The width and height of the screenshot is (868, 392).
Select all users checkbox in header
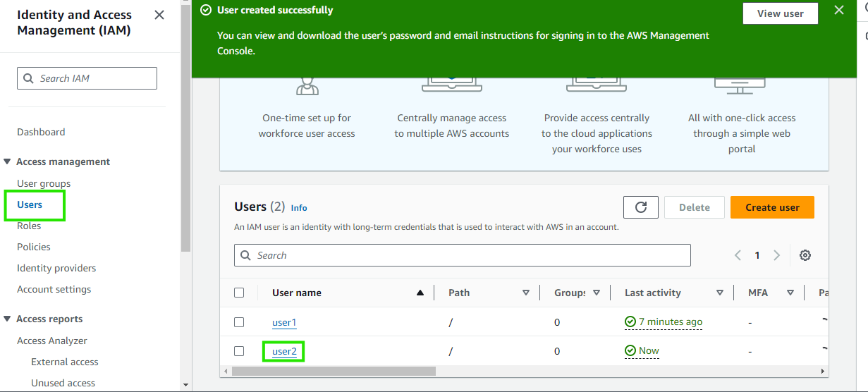coord(239,293)
